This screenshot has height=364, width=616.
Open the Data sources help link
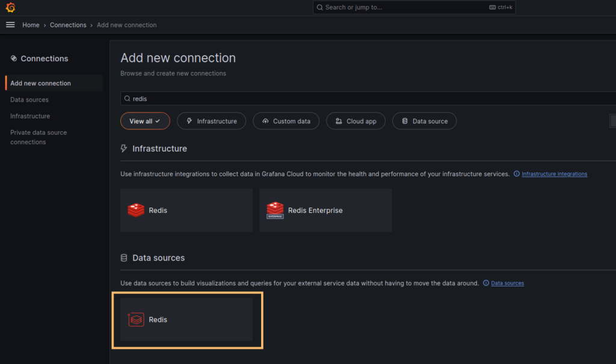[507, 283]
